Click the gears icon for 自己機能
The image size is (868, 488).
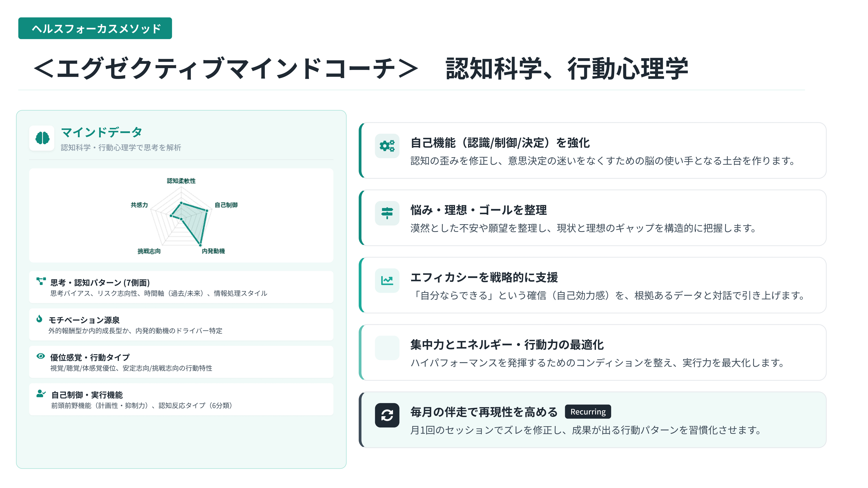387,146
